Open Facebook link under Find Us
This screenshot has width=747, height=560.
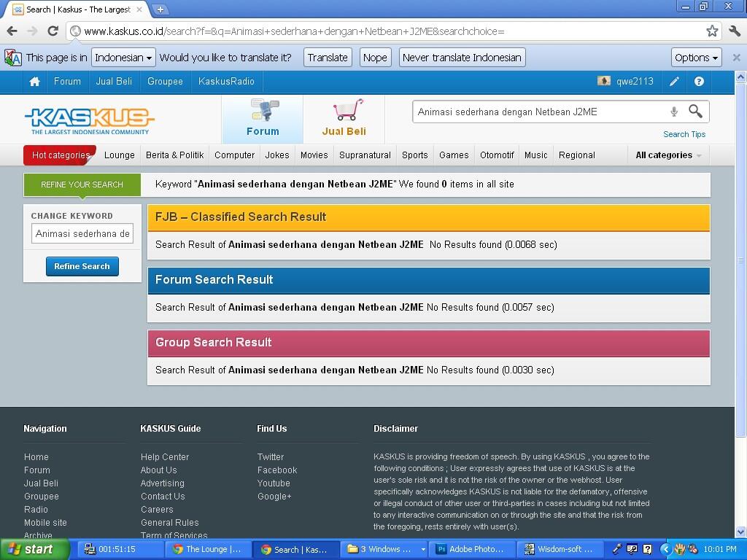point(277,470)
